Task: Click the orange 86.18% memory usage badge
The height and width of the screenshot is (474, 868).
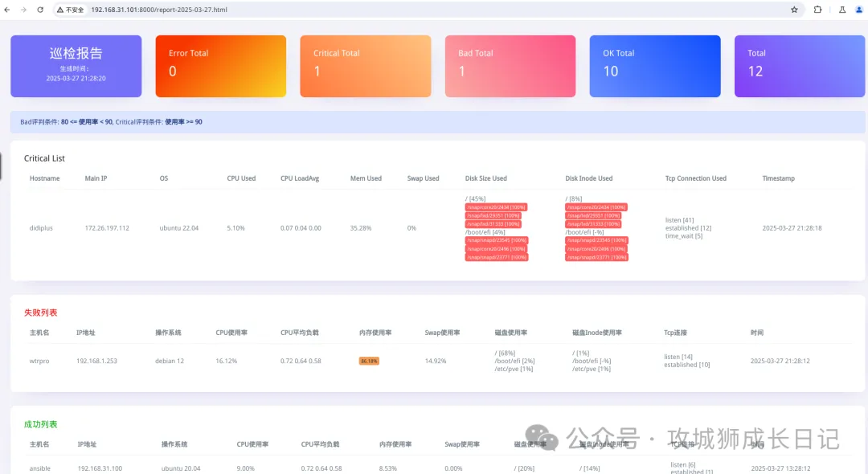Action: click(369, 361)
